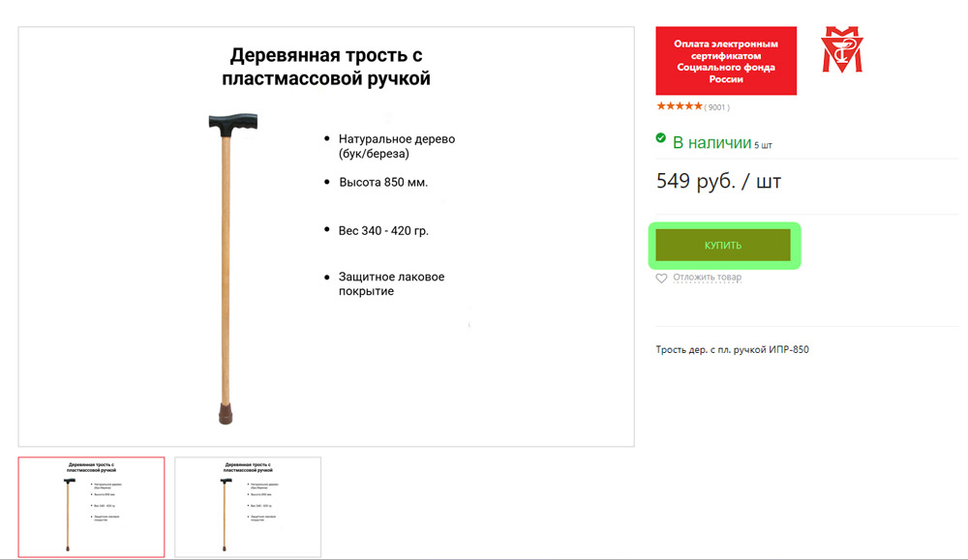Click the 5 шт stock quantity label
Image resolution: width=968 pixels, height=560 pixels.
point(763,145)
